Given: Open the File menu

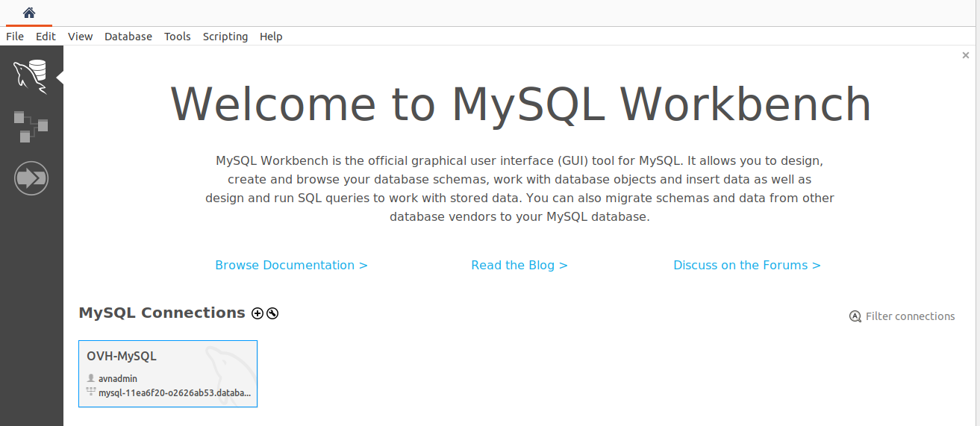Looking at the screenshot, I should coord(15,37).
